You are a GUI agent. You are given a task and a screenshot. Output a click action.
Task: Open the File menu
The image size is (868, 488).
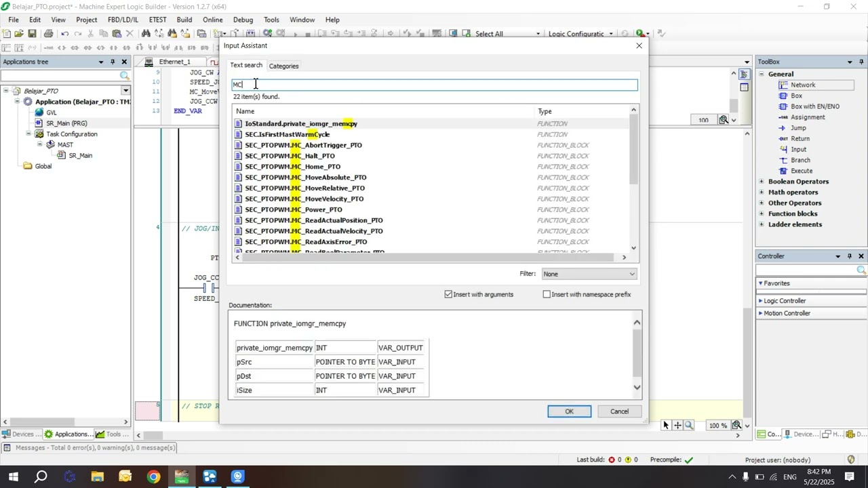pyautogui.click(x=14, y=20)
